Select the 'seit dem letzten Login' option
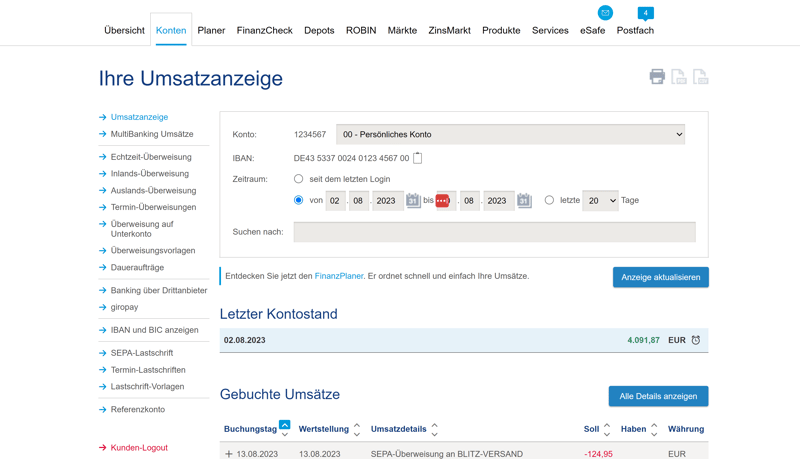This screenshot has width=800, height=459. (x=298, y=179)
